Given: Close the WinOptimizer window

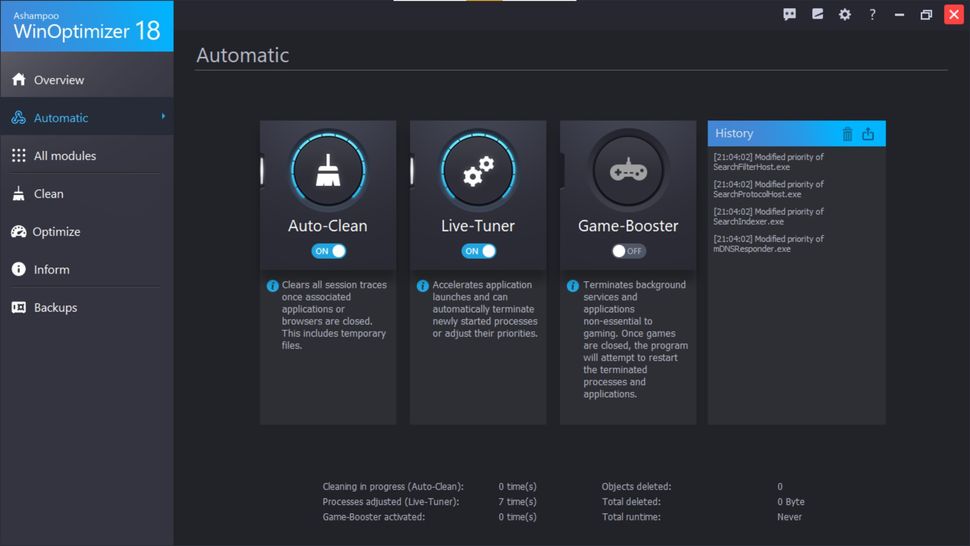Looking at the screenshot, I should (954, 14).
